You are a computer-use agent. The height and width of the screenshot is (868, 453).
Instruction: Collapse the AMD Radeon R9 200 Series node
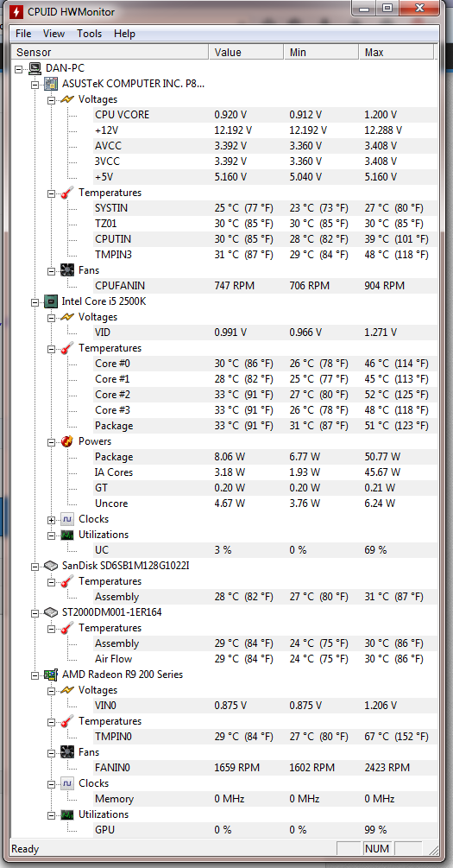35,675
